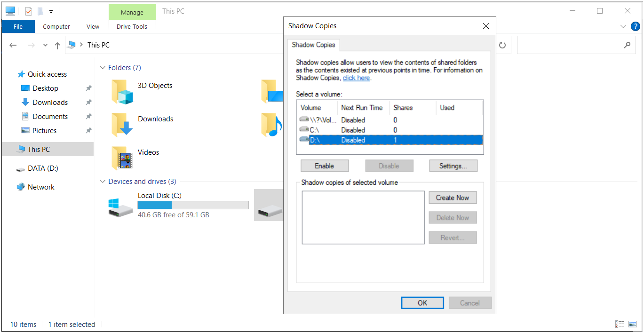Expand the address bar path chevron
Viewport: 644px width, 333px height.
click(82, 45)
